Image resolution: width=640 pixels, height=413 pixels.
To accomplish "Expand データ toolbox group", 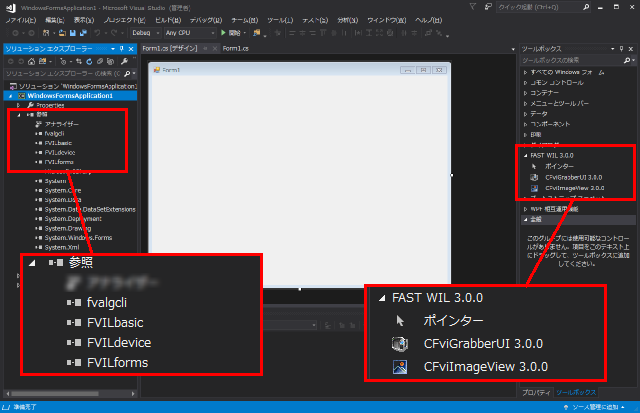I will pyautogui.click(x=526, y=114).
